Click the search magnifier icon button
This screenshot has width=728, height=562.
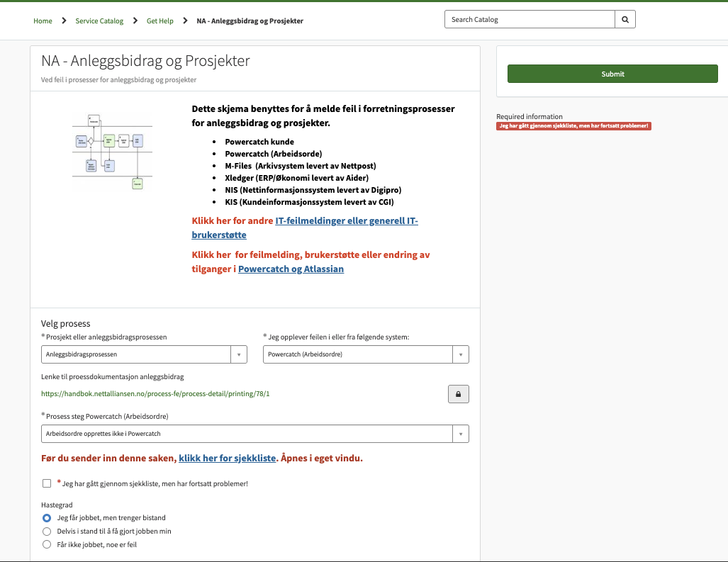[625, 20]
